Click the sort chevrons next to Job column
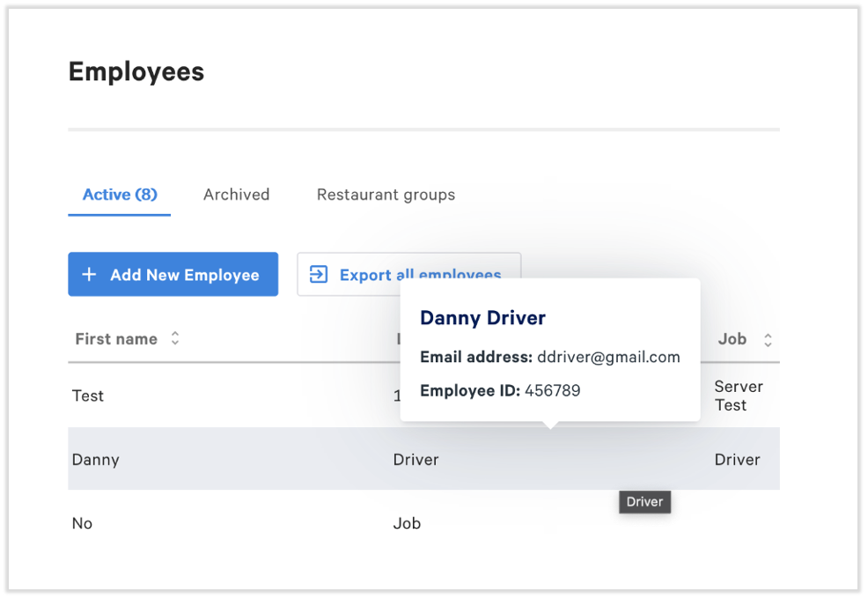This screenshot has height=599, width=868. click(766, 338)
